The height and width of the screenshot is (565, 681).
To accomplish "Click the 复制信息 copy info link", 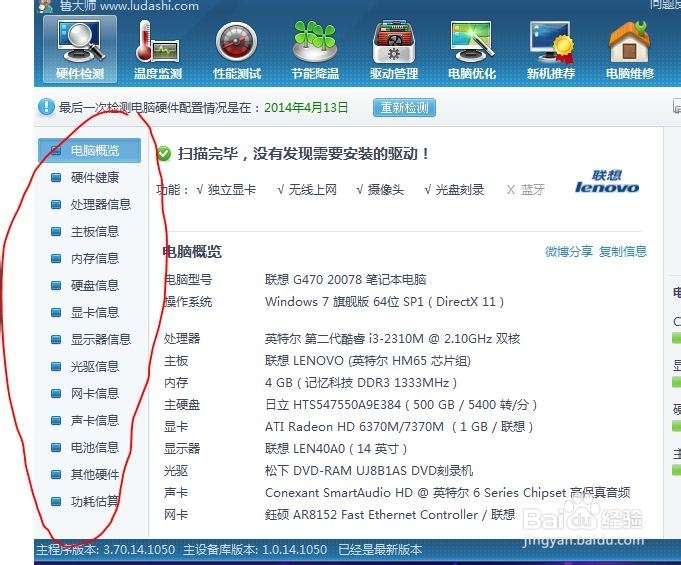I will click(x=623, y=251).
